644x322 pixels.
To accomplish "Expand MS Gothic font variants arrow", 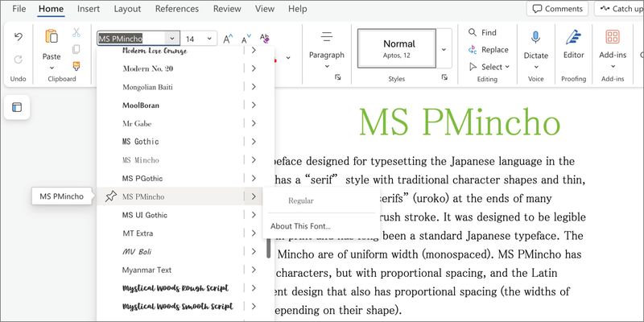I will (x=254, y=142).
